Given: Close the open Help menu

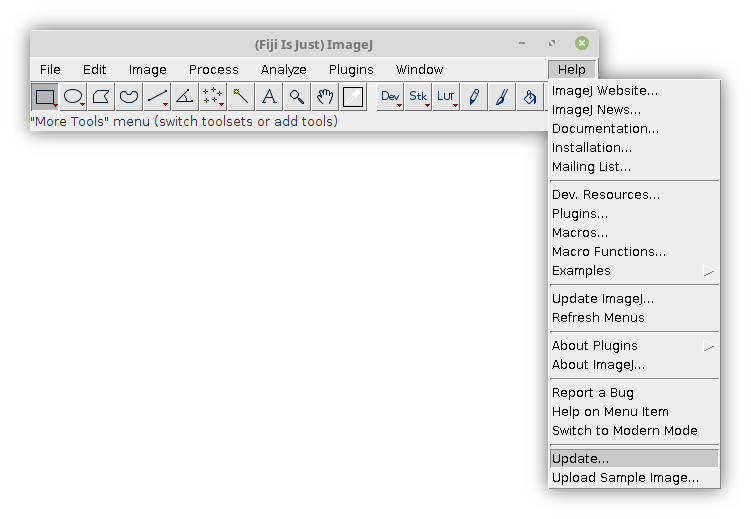Looking at the screenshot, I should click(x=572, y=69).
